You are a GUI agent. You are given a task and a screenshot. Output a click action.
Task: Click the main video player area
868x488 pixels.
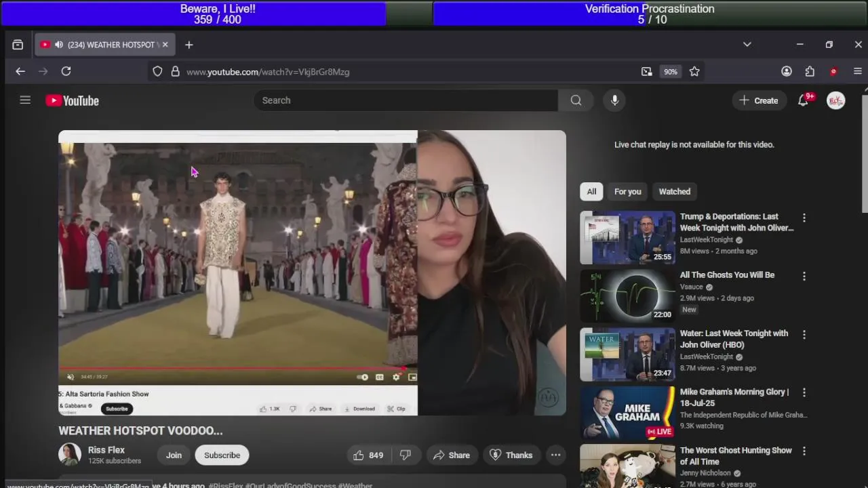(x=312, y=272)
